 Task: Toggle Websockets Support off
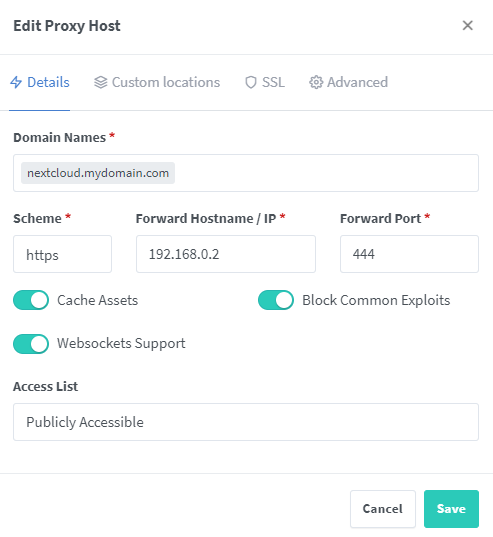pos(31,344)
